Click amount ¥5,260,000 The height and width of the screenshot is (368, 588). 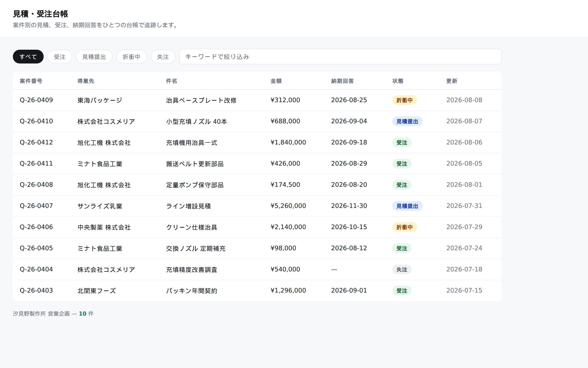click(288, 206)
